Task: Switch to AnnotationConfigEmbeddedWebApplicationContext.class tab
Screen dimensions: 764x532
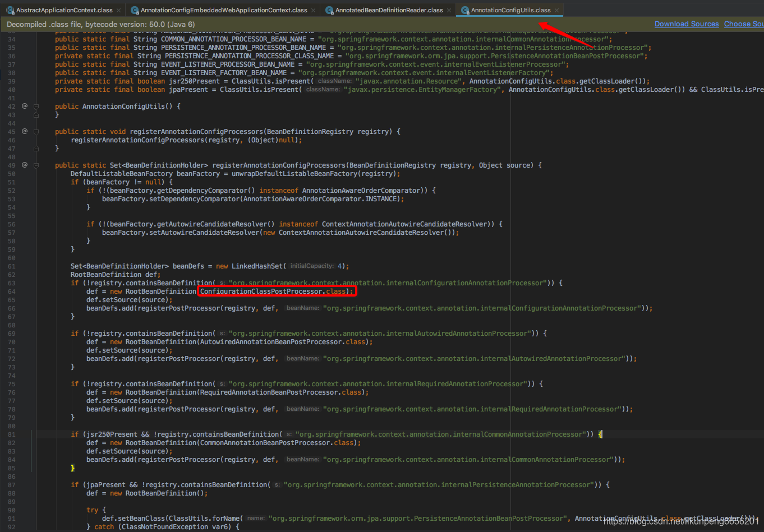Action: (x=224, y=10)
